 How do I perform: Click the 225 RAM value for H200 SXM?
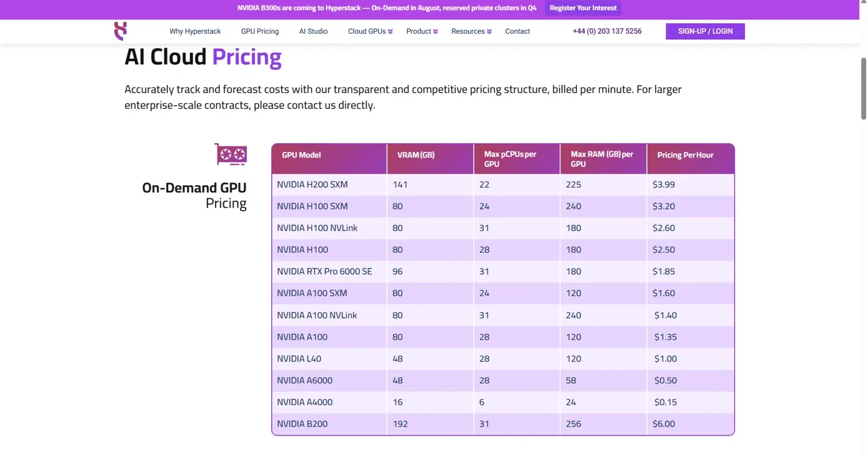pos(573,185)
